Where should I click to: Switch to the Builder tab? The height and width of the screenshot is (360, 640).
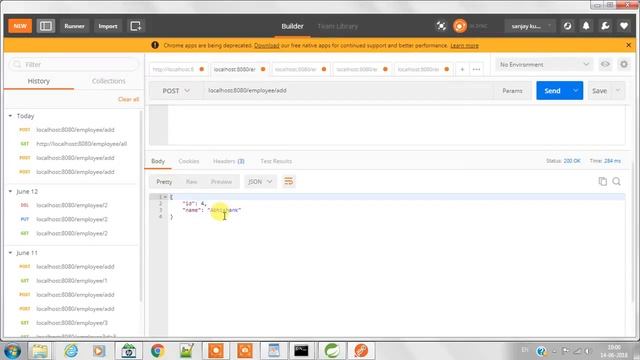tap(292, 26)
